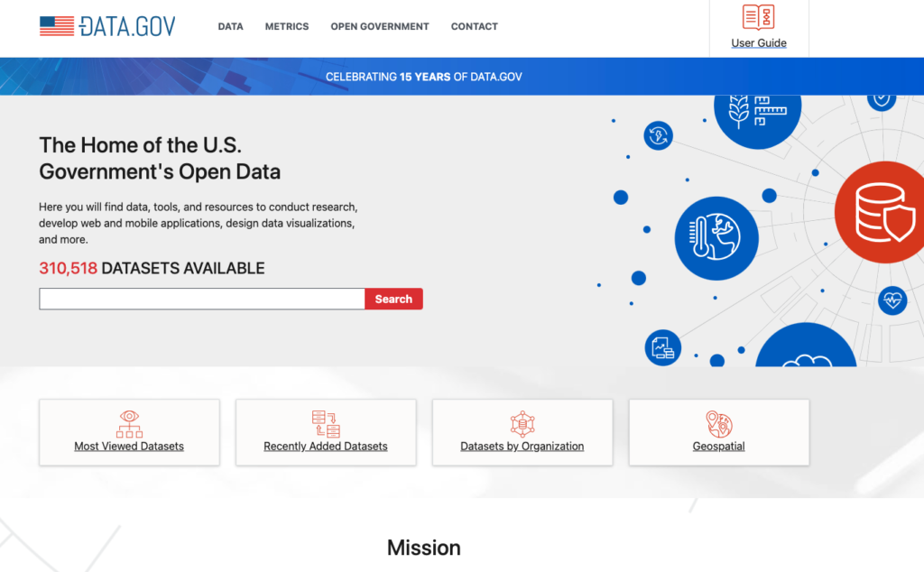Click the Home of U.S. Government's Open Data heading
The image size is (924, 572).
click(160, 158)
